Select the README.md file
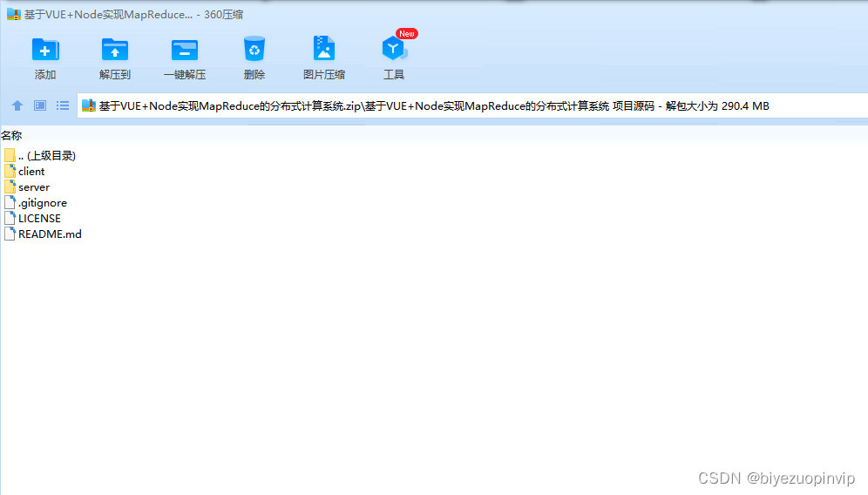 43,234
